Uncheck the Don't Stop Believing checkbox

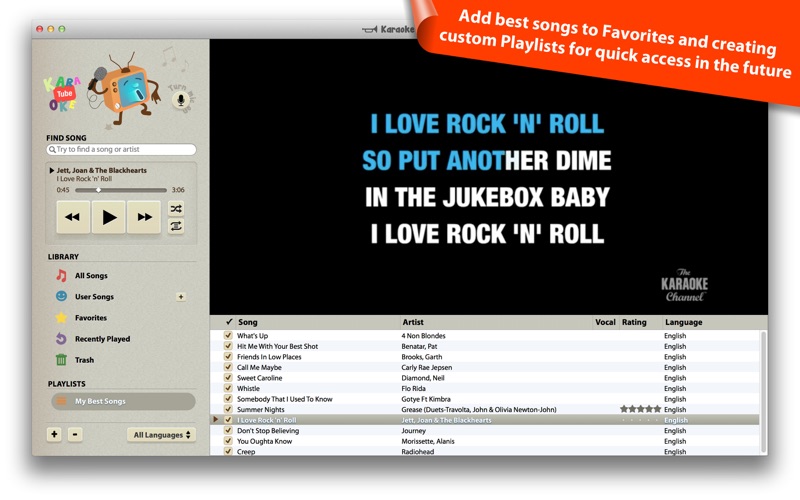[x=228, y=430]
